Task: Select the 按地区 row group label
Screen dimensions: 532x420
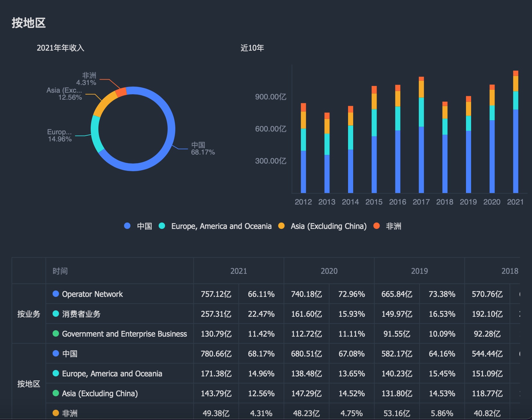Action: 29,384
